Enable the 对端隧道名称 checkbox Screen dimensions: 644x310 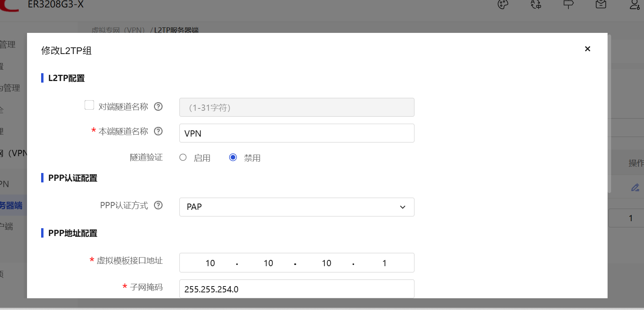[89, 105]
